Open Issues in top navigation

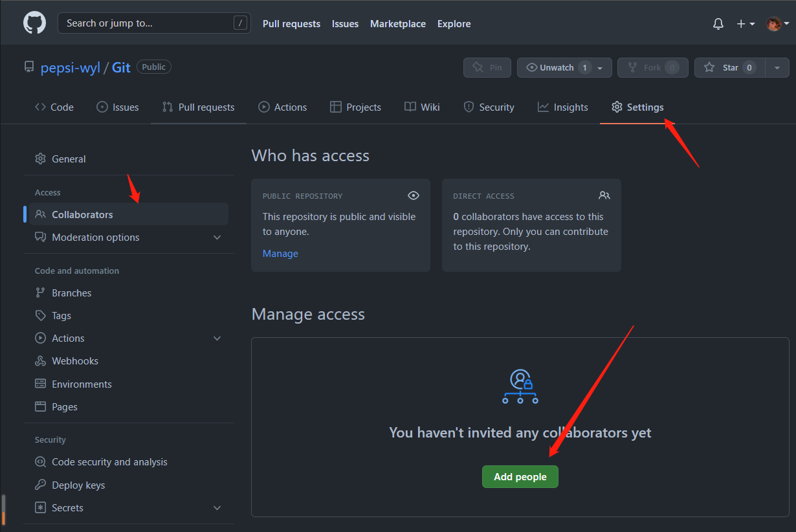coord(345,24)
